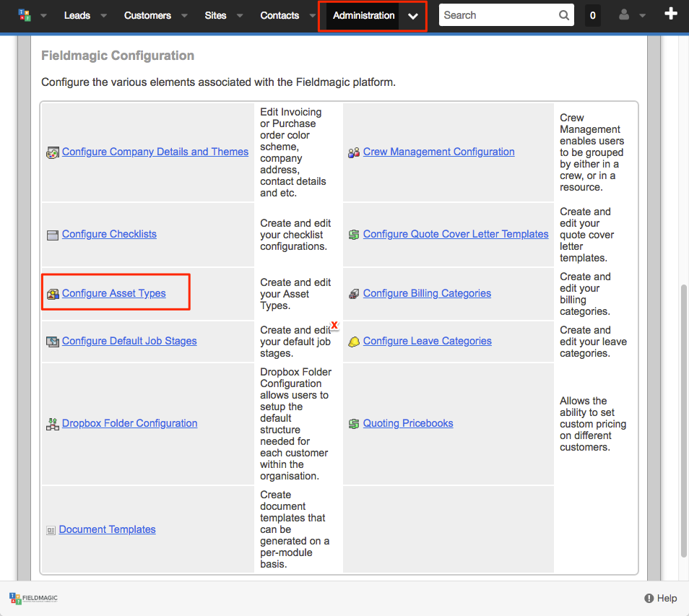Click 'Create and edit your quote cover letter templates.'

coord(586,235)
